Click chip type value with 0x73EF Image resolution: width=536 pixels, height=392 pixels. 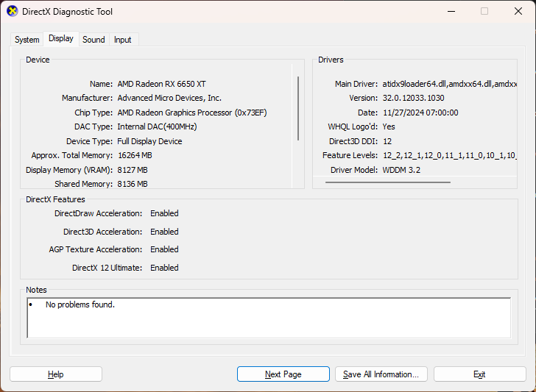click(x=192, y=113)
